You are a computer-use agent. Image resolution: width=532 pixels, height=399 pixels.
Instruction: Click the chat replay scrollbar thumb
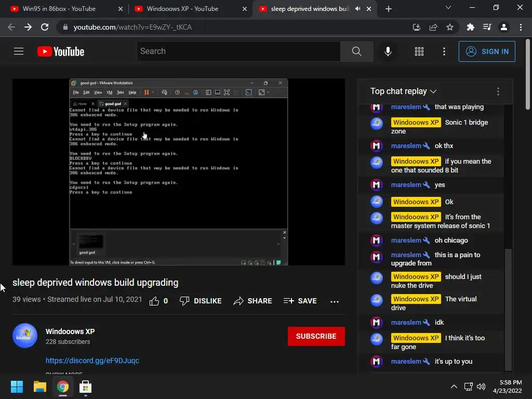coord(508,309)
